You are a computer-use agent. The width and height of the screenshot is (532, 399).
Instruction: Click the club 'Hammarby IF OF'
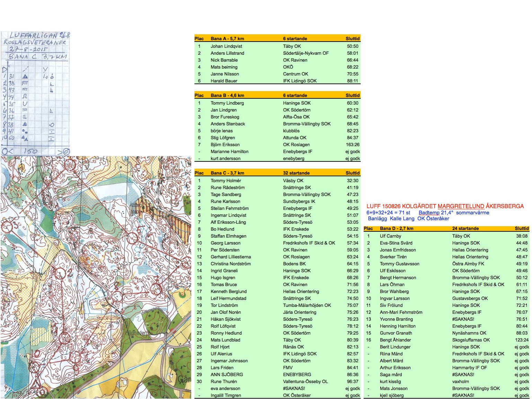tap(470, 367)
